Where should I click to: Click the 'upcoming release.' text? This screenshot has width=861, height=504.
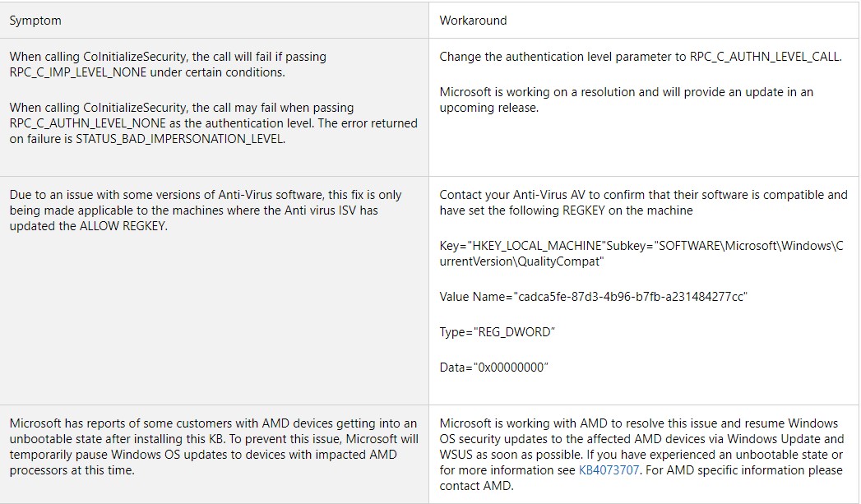pyautogui.click(x=488, y=108)
